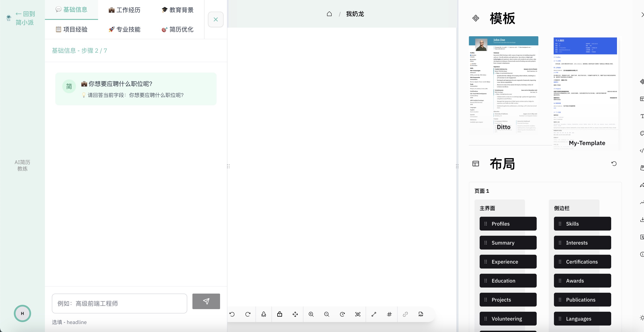644x332 pixels.
Task: Click the 简小派 robot logo icon
Action: (x=9, y=18)
